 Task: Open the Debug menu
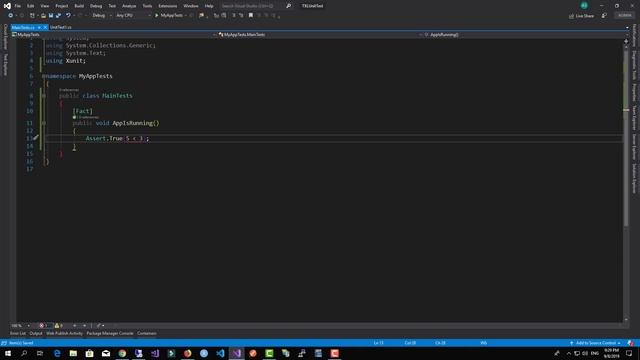pos(96,6)
